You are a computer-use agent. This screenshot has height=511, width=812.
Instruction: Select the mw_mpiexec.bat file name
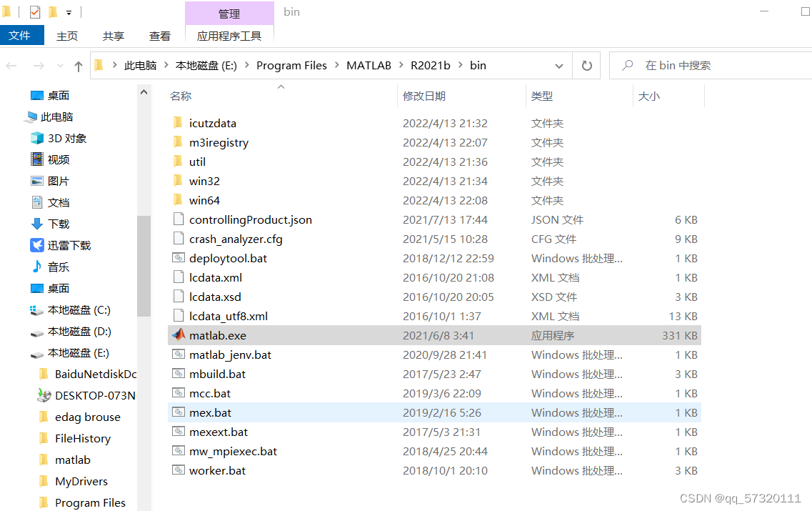233,452
